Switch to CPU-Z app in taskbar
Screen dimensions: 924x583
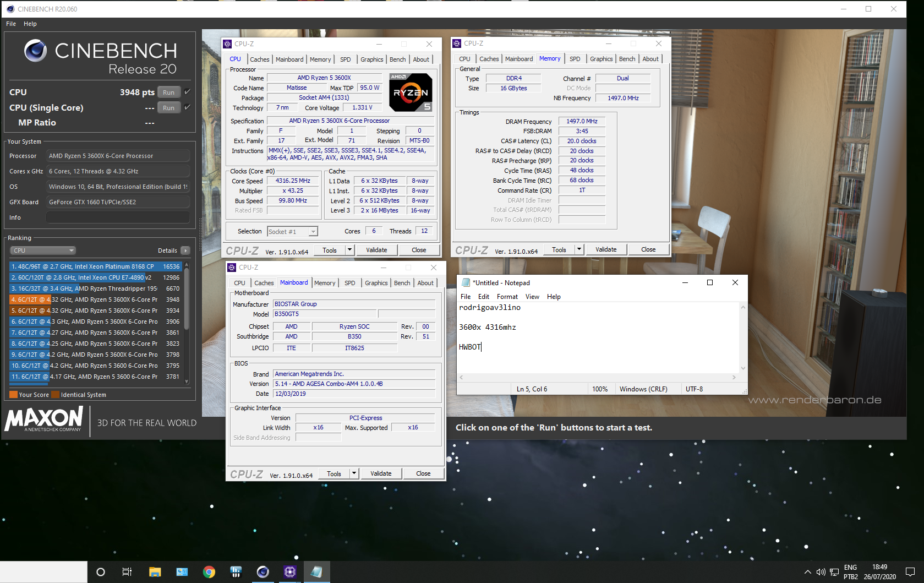pyautogui.click(x=290, y=572)
